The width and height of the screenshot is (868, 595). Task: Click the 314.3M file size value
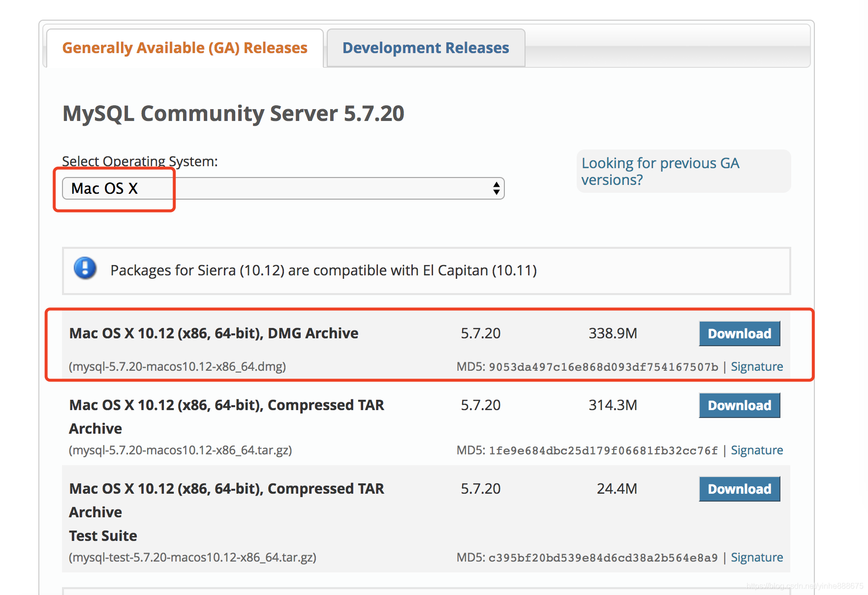(613, 405)
